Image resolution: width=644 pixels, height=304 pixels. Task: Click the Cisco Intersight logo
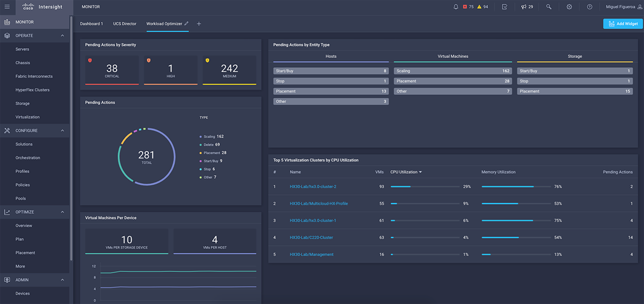[44, 7]
